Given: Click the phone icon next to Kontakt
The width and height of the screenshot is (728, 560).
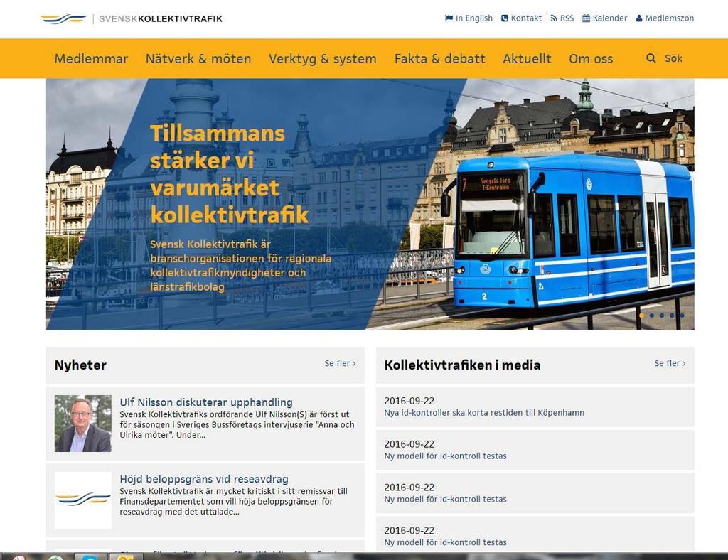Looking at the screenshot, I should click(x=505, y=18).
